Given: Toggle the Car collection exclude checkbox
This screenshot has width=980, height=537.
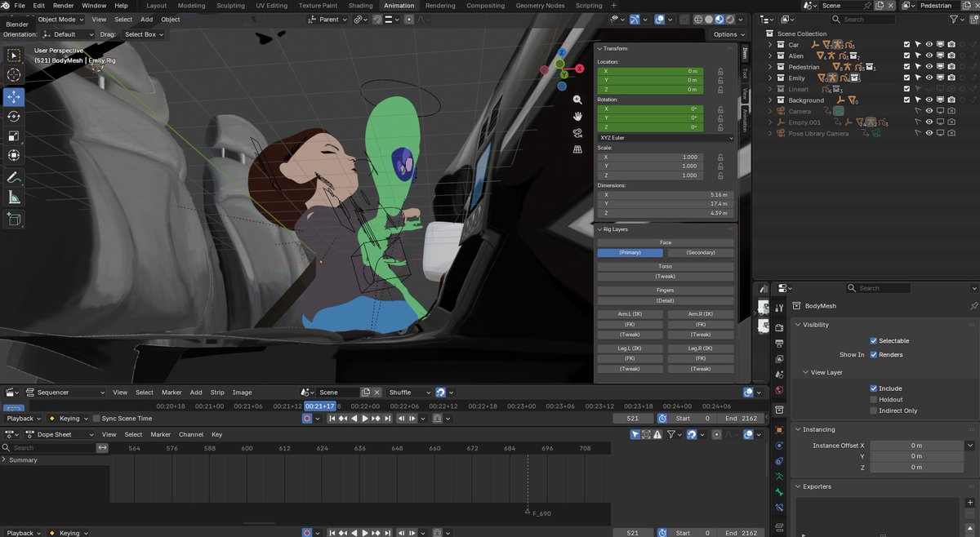Looking at the screenshot, I should coord(906,44).
